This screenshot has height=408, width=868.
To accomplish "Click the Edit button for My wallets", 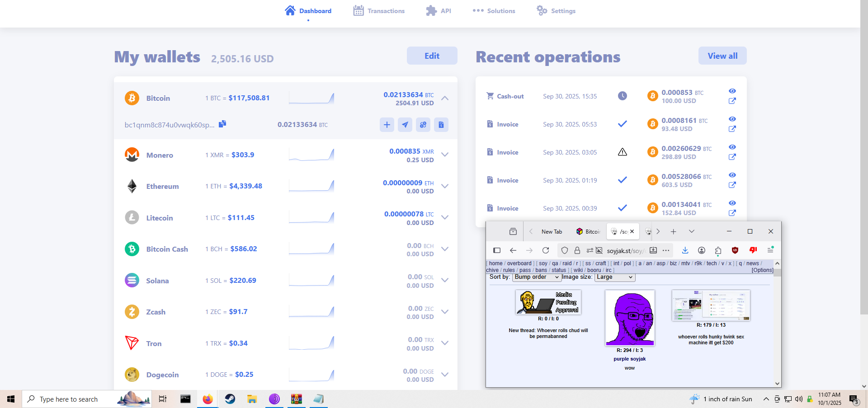I will (432, 56).
